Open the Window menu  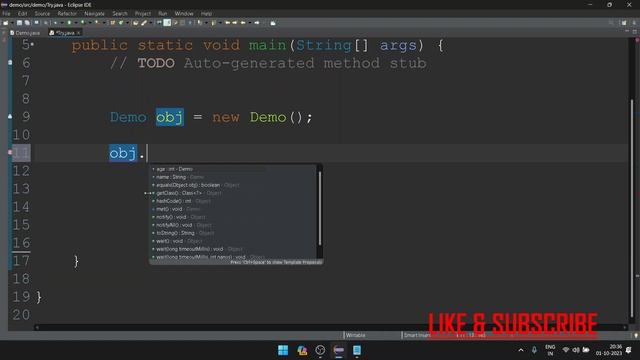(184, 13)
